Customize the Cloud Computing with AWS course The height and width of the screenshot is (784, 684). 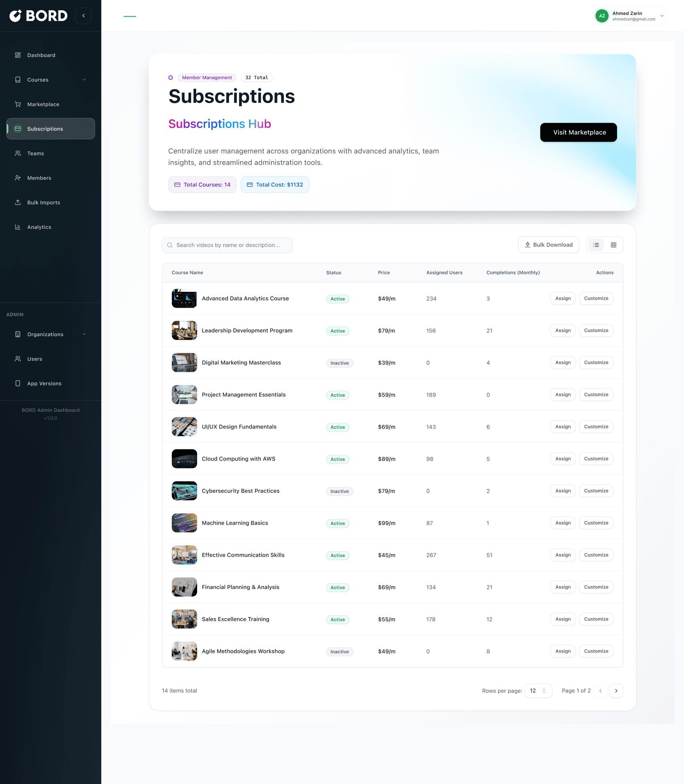click(x=596, y=459)
